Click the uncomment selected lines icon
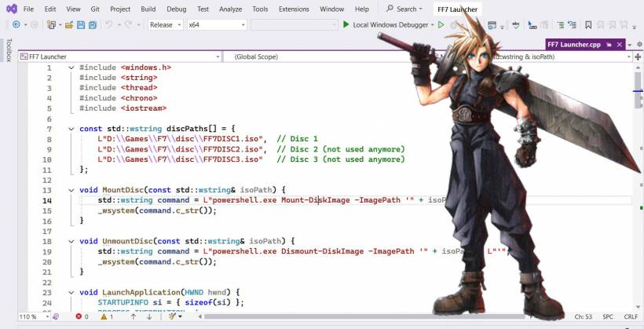The image size is (644, 329). (x=572, y=25)
